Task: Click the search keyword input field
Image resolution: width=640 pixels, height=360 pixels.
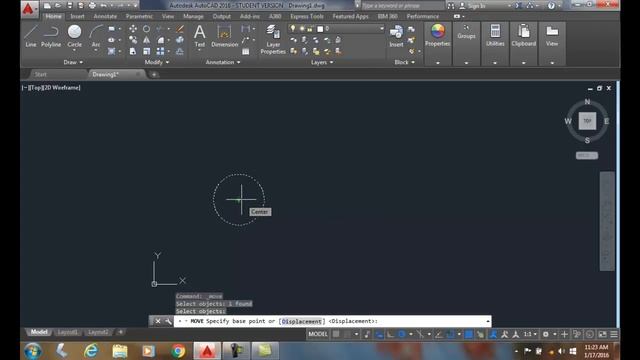Action: pos(402,6)
